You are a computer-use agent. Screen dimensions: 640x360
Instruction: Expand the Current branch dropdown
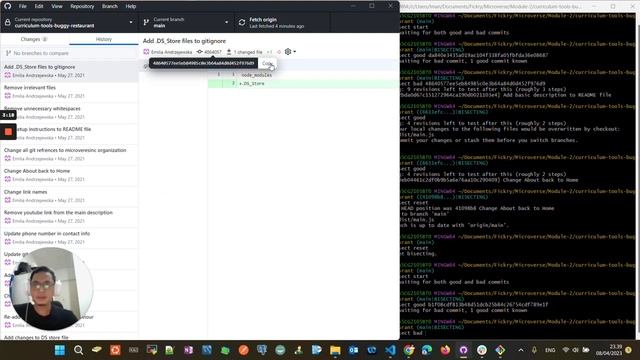click(186, 22)
